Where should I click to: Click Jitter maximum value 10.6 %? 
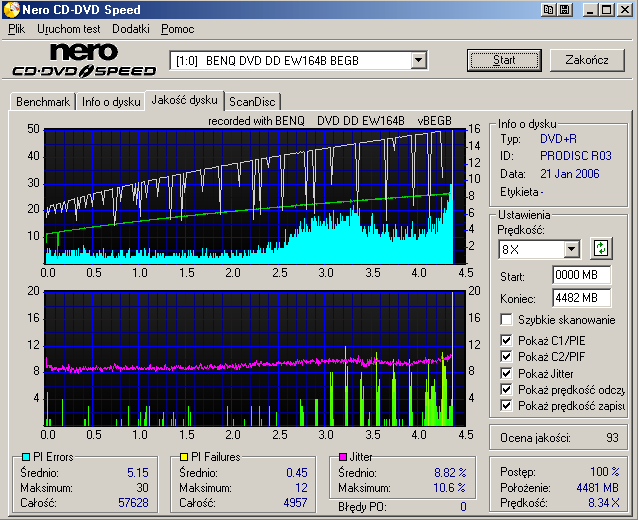coord(450,488)
